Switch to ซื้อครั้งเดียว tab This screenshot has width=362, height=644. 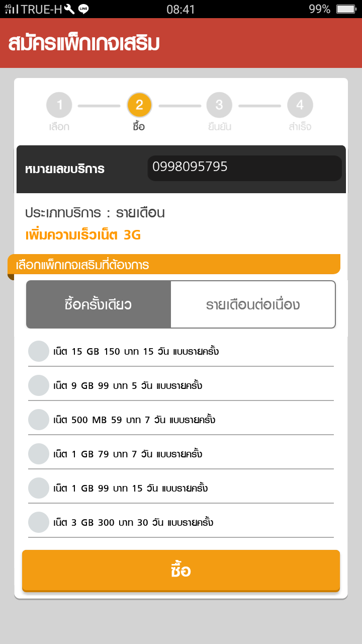(x=99, y=304)
